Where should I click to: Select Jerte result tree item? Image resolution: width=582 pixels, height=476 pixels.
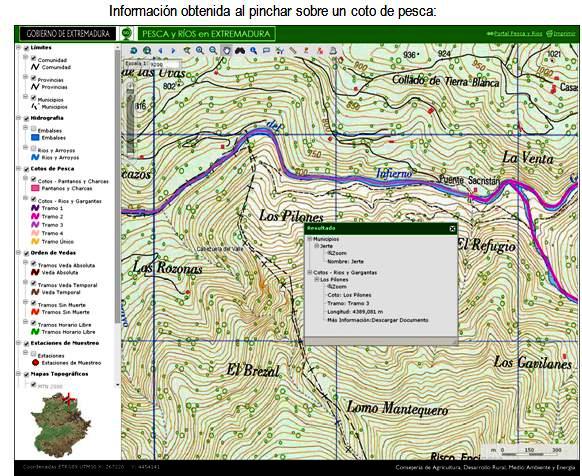(x=327, y=246)
